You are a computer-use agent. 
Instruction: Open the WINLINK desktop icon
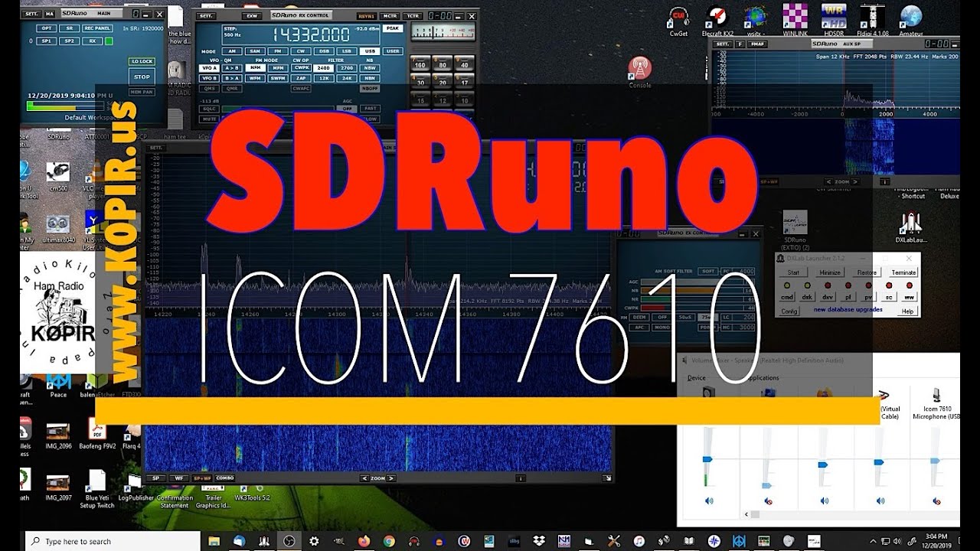[x=795, y=21]
